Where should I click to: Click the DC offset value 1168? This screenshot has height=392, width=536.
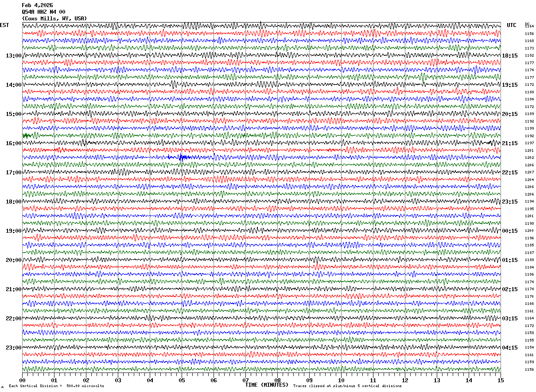[529, 41]
